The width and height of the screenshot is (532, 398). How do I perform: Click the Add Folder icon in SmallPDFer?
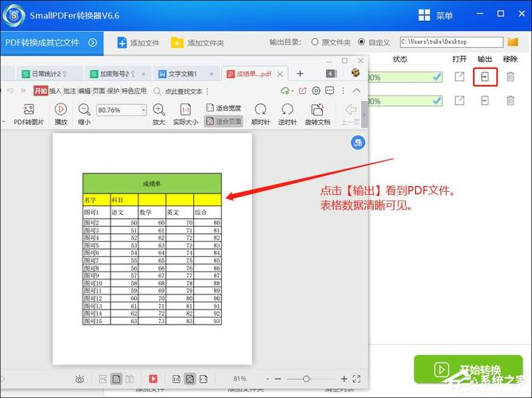(177, 43)
